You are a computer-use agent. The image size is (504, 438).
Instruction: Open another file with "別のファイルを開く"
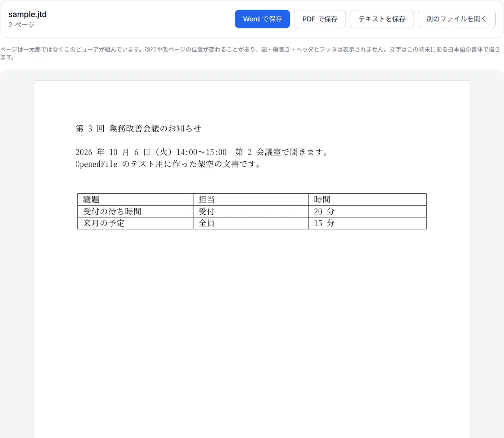pos(456,19)
